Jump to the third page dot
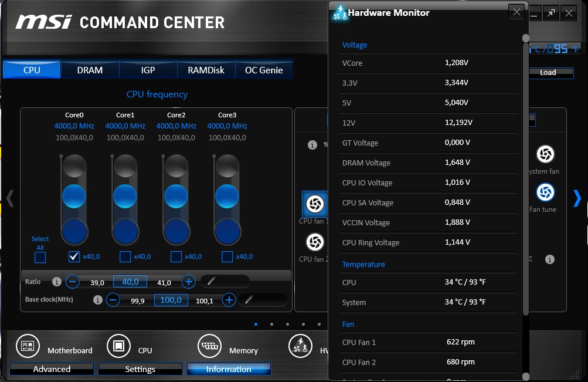Screen dimensions: 588x382 click(287, 324)
